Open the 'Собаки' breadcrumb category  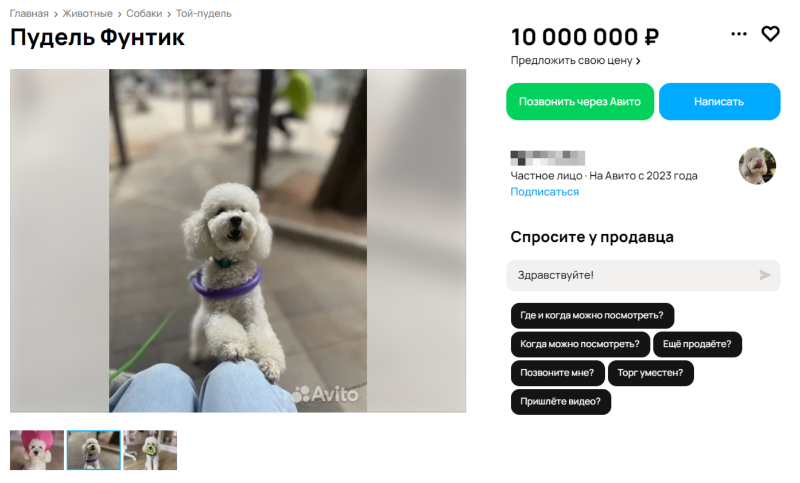pos(144,14)
